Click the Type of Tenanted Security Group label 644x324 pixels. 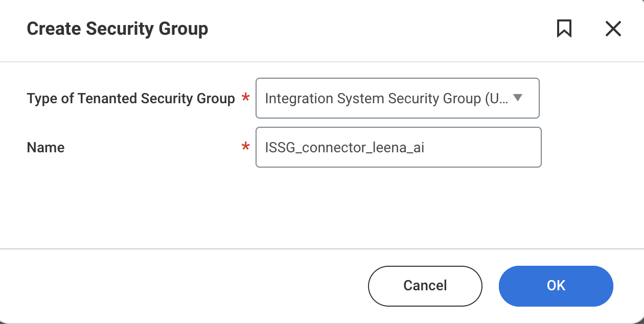click(x=130, y=98)
